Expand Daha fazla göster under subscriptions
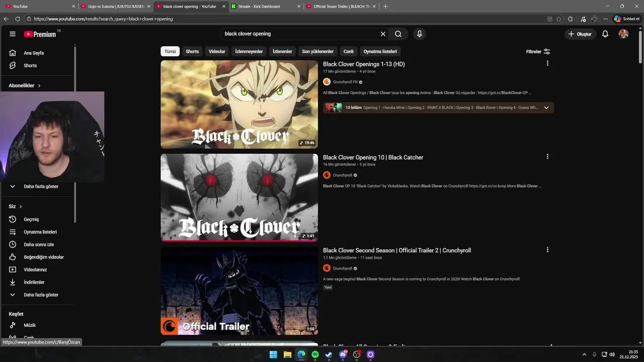644x362 pixels. (x=40, y=186)
